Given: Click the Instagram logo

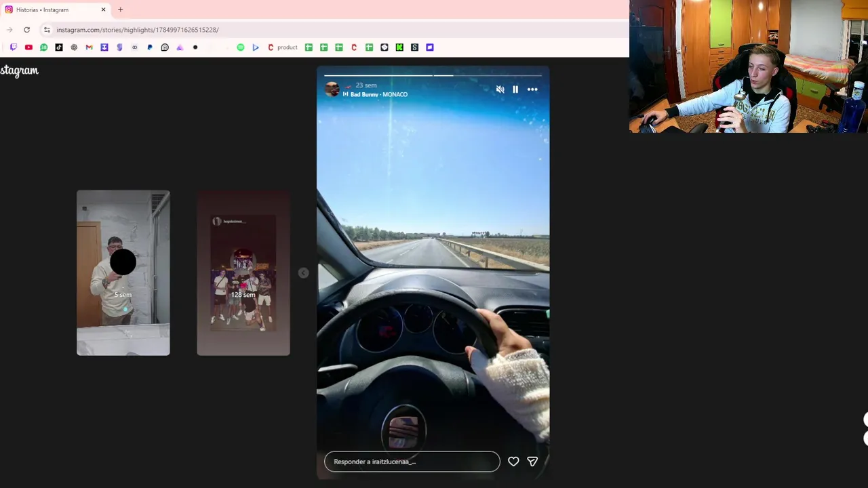Looking at the screenshot, I should (x=19, y=70).
